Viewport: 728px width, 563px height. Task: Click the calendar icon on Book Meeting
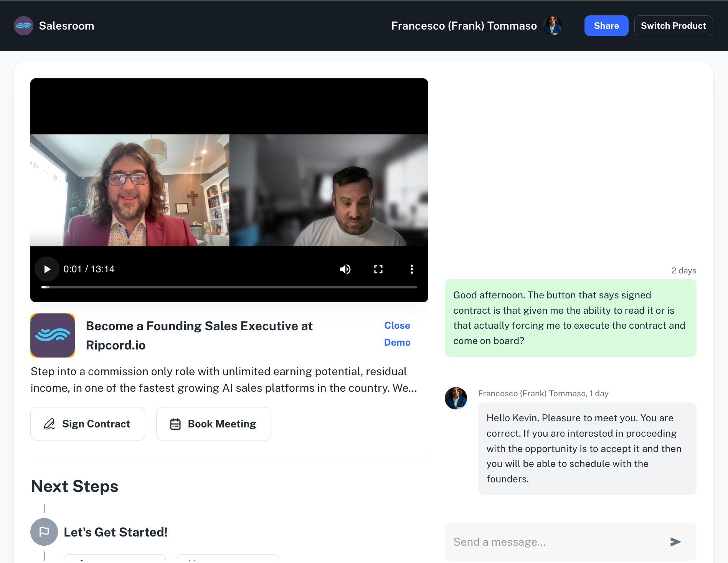175,424
